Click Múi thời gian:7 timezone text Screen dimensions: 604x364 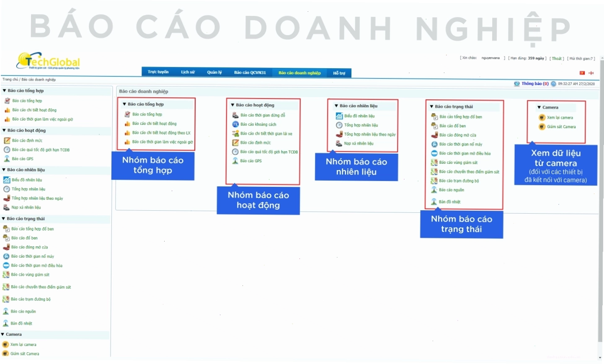pos(581,59)
